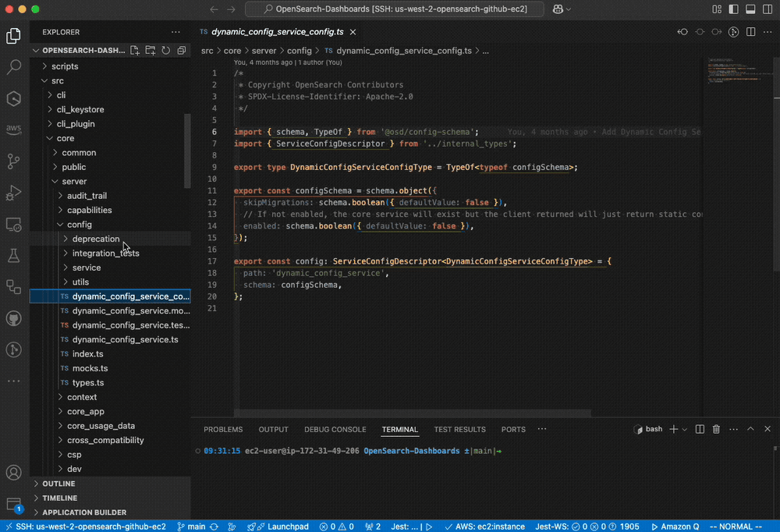Open the Search view in activity bar
Screen dimensions: 780x532
point(13,66)
